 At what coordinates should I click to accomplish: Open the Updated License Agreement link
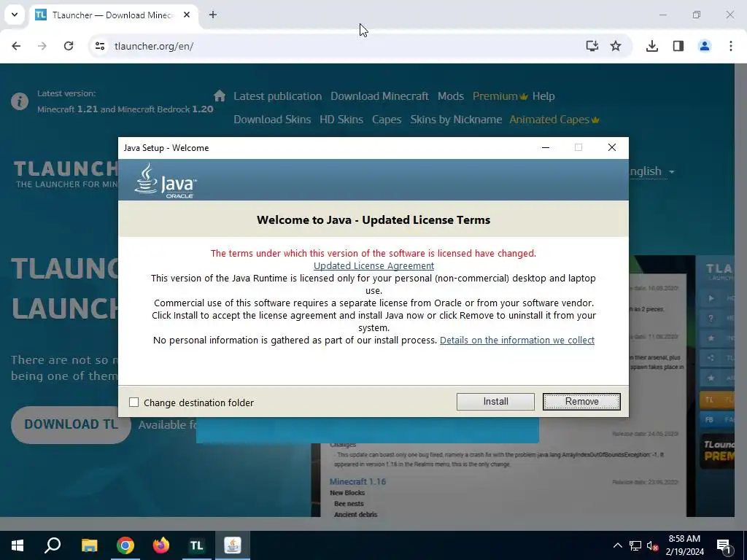[373, 265]
